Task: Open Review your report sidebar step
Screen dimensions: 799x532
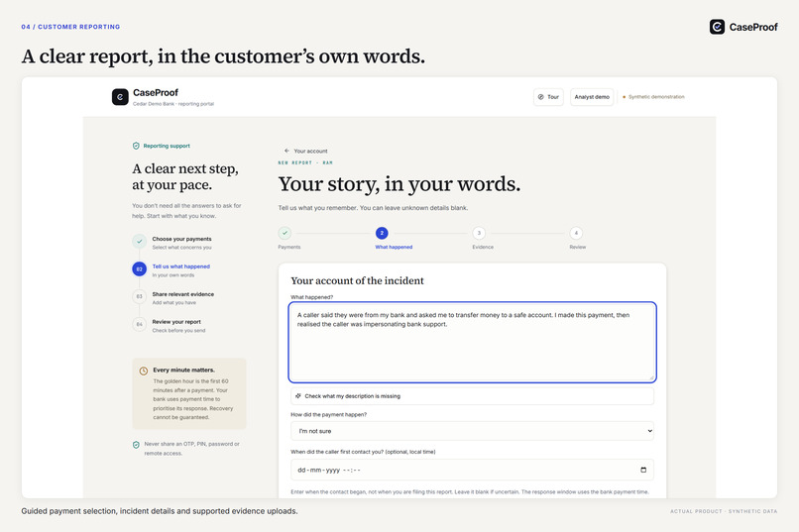Action: [178, 326]
